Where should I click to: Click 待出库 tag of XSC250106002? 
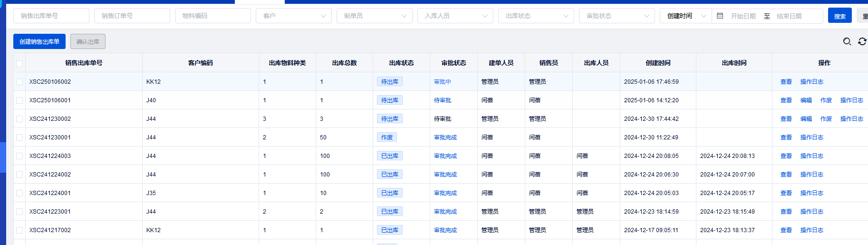pyautogui.click(x=390, y=82)
